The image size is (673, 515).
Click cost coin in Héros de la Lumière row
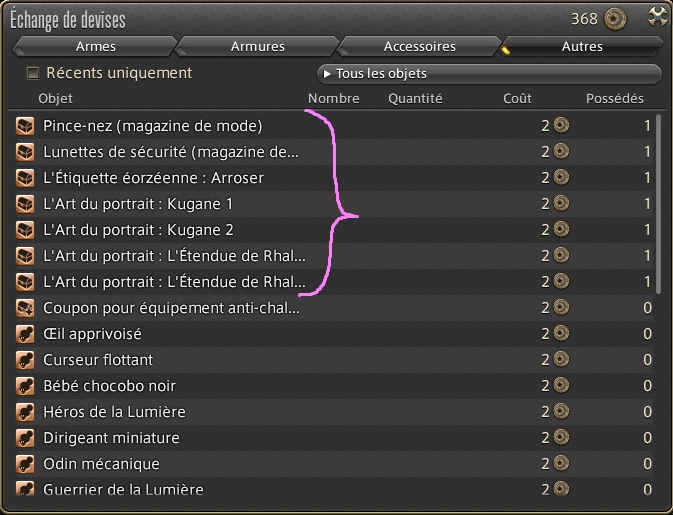561,411
